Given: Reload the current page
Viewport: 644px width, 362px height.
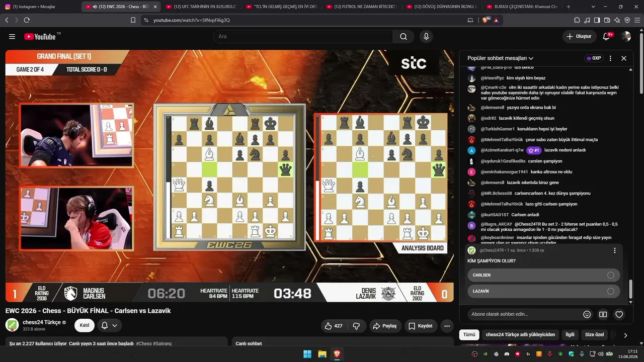Looking at the screenshot, I should click(x=27, y=20).
